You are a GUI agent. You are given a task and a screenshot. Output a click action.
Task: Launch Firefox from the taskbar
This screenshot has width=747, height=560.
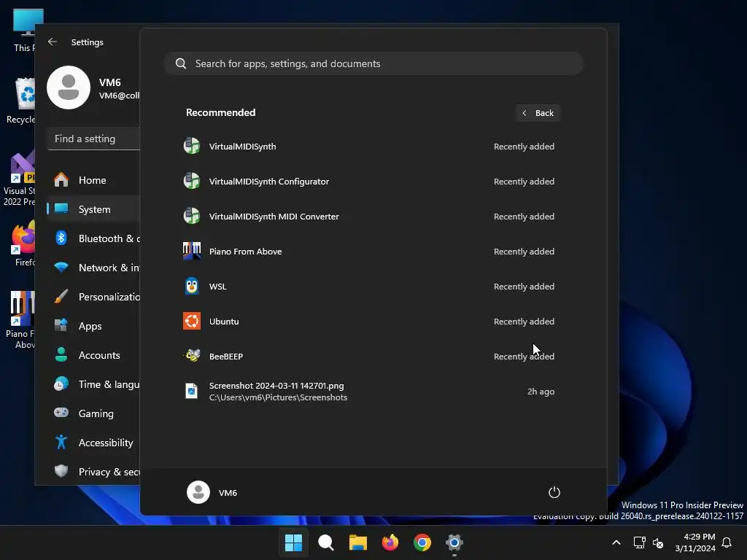click(390, 542)
